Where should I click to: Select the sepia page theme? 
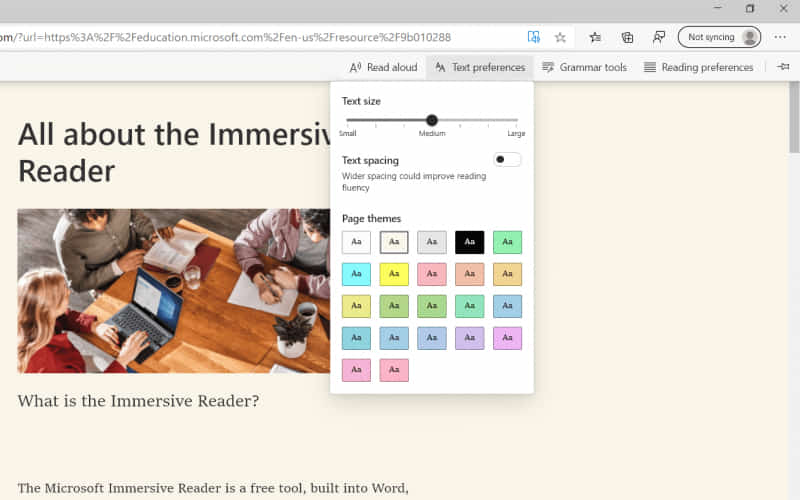(394, 242)
